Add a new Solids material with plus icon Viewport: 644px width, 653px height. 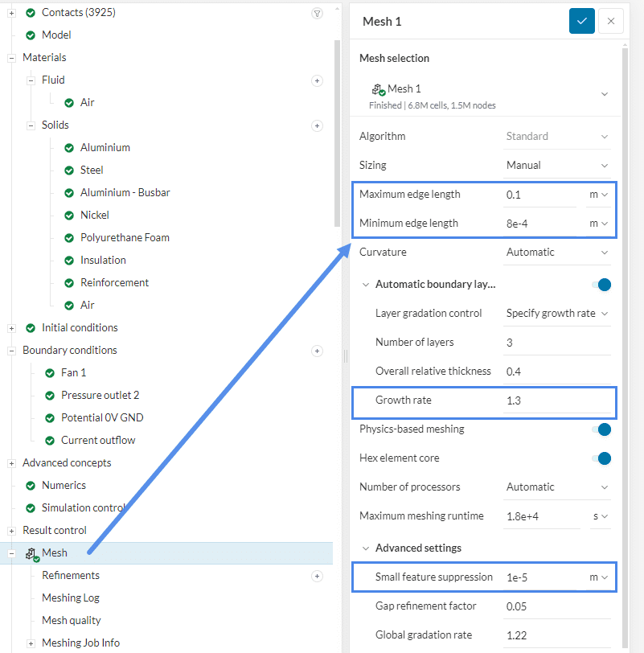coord(317,125)
